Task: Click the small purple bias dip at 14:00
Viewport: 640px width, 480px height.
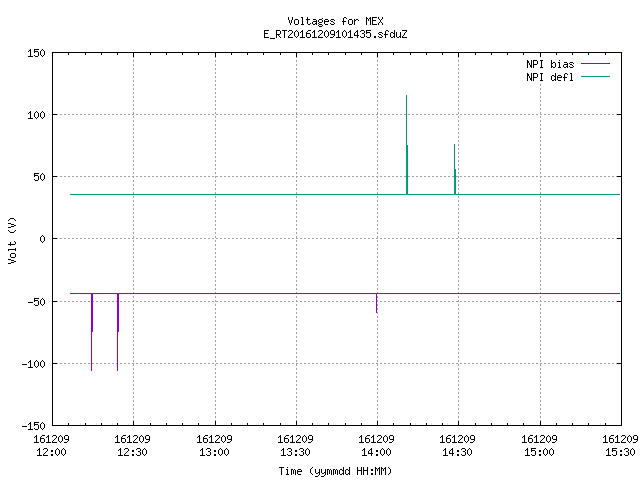Action: coord(376,303)
